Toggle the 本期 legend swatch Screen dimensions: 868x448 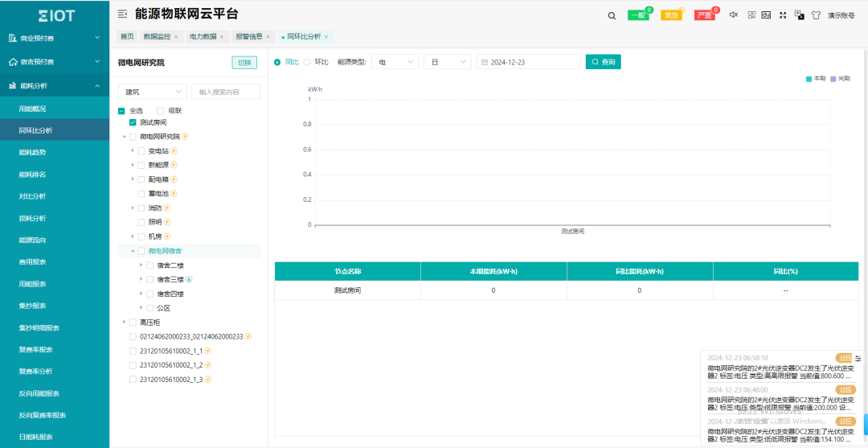(809, 79)
